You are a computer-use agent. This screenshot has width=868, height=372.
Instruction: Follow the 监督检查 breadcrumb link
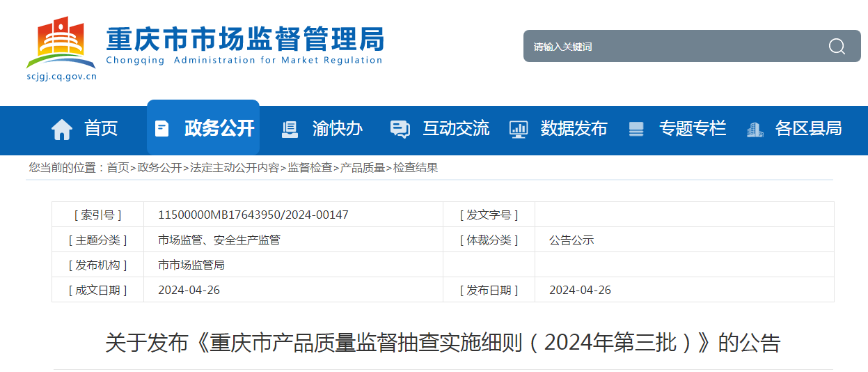tap(310, 168)
